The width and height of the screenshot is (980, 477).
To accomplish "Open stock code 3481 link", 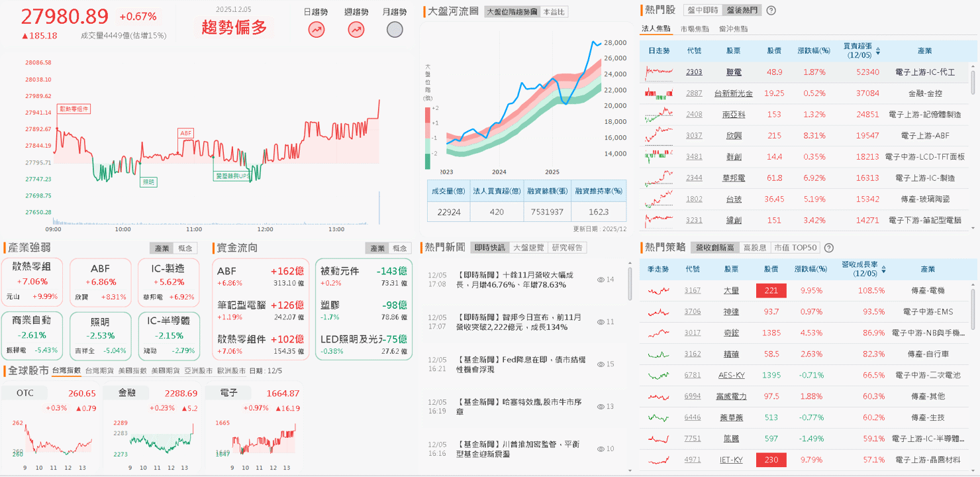I will point(694,157).
